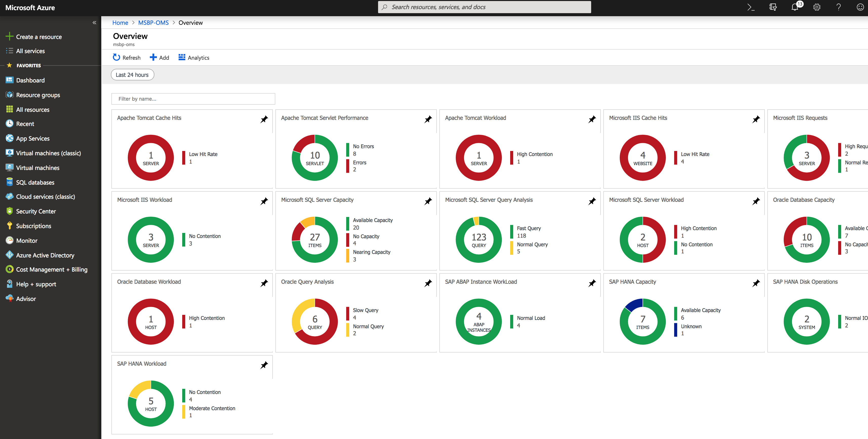Pin the Apache Tomcat Cache Hits tile

[x=264, y=119]
